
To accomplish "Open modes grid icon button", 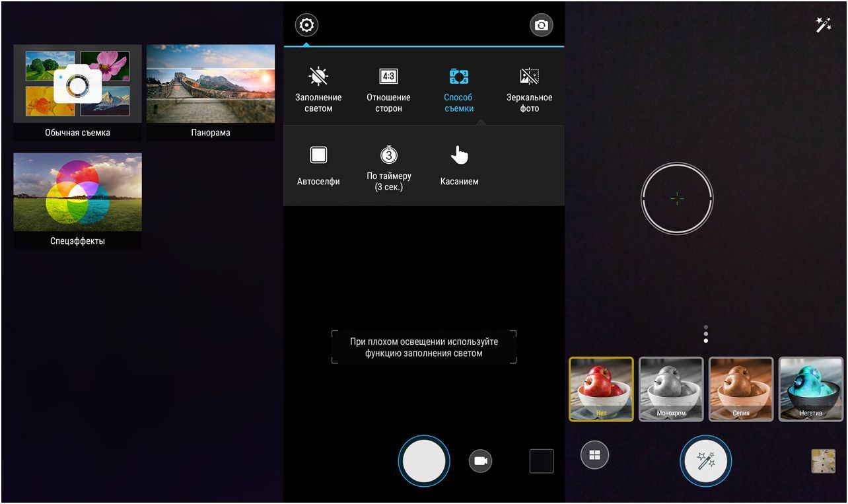I will (594, 455).
